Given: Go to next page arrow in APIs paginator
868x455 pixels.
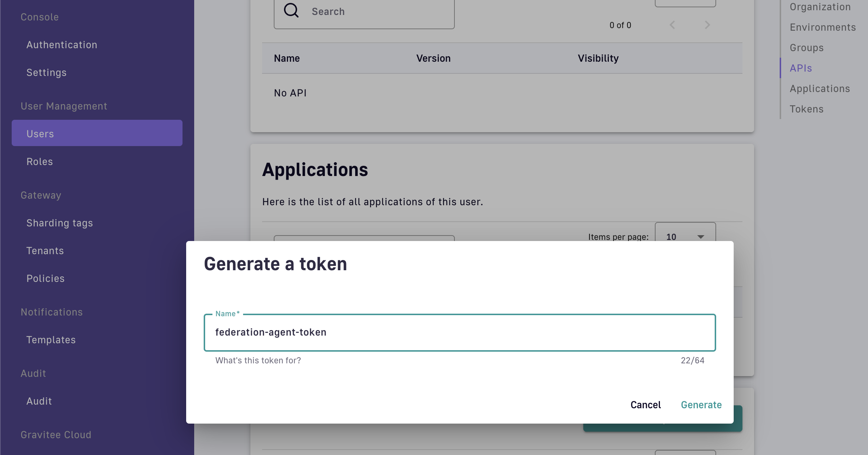Looking at the screenshot, I should pos(707,25).
